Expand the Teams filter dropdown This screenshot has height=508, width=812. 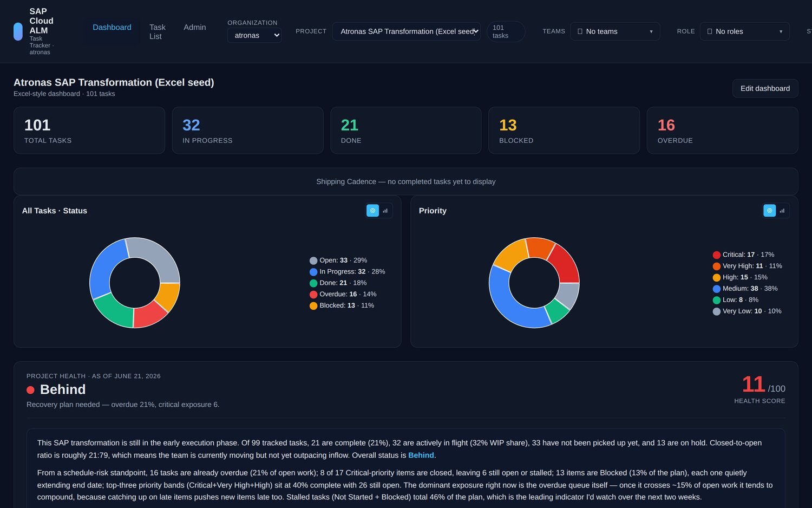coord(615,31)
